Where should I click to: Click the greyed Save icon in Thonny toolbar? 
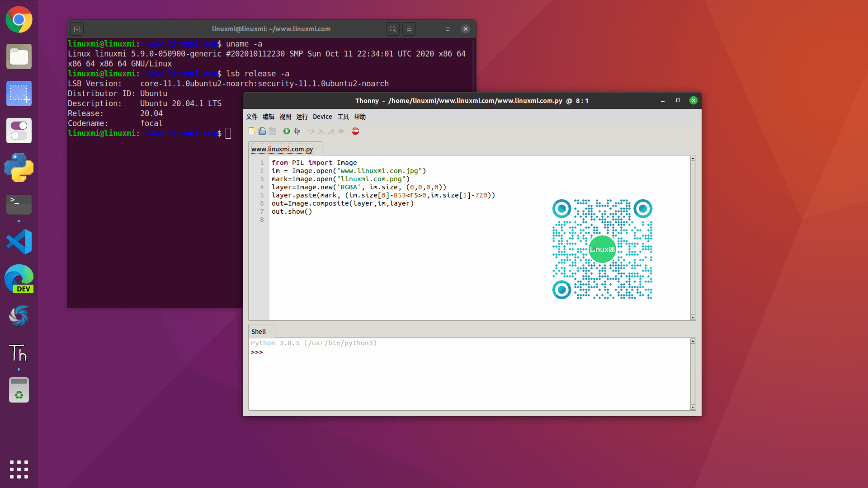click(x=272, y=131)
